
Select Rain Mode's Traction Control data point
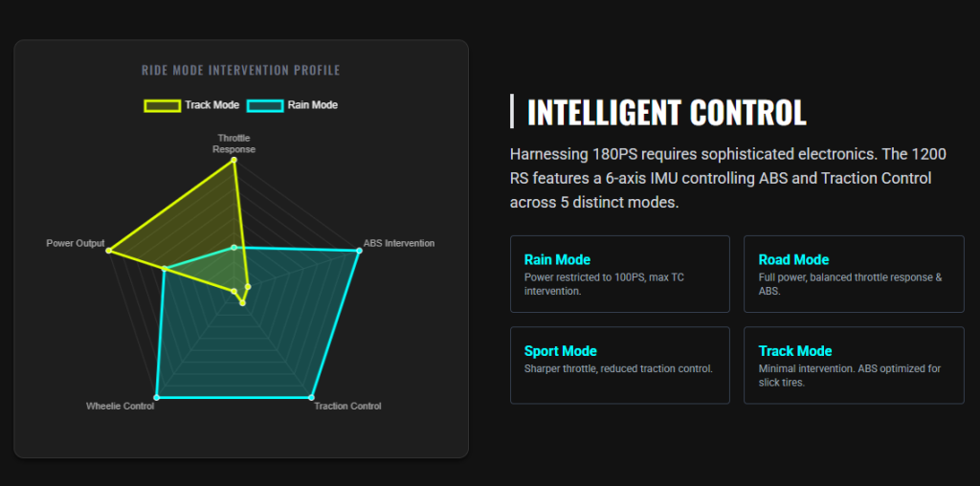tap(311, 396)
